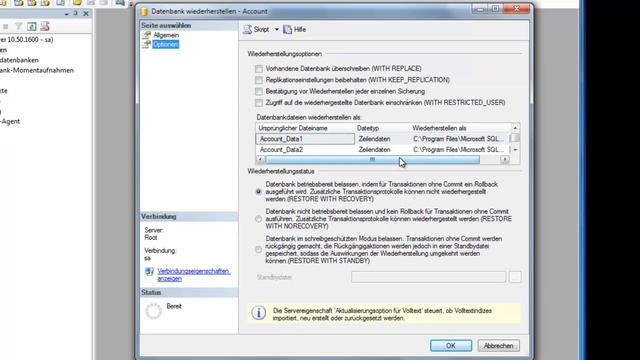
Task: Click the red icon right of refresh
Action: coord(45,27)
